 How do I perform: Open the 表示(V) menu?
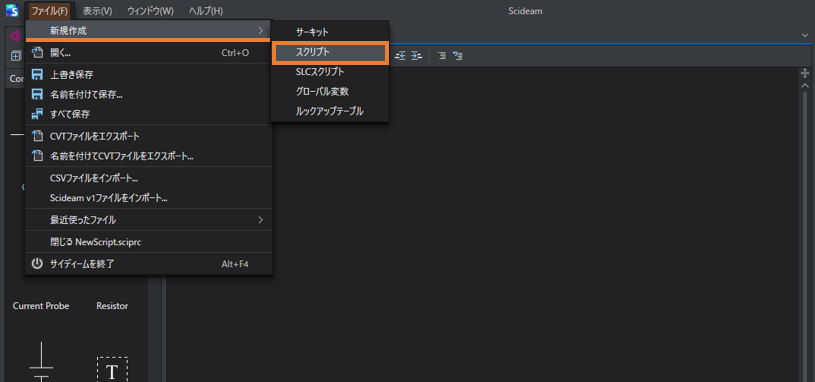click(97, 10)
